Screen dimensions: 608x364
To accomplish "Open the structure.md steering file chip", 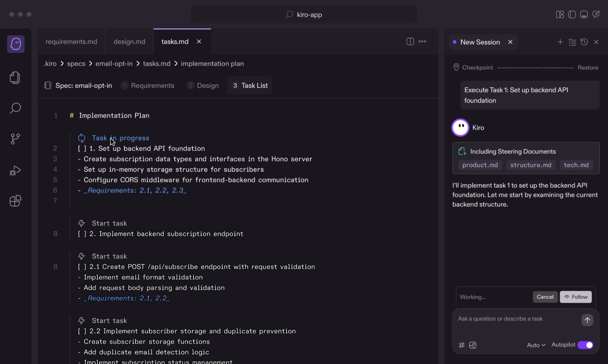I will (x=530, y=165).
